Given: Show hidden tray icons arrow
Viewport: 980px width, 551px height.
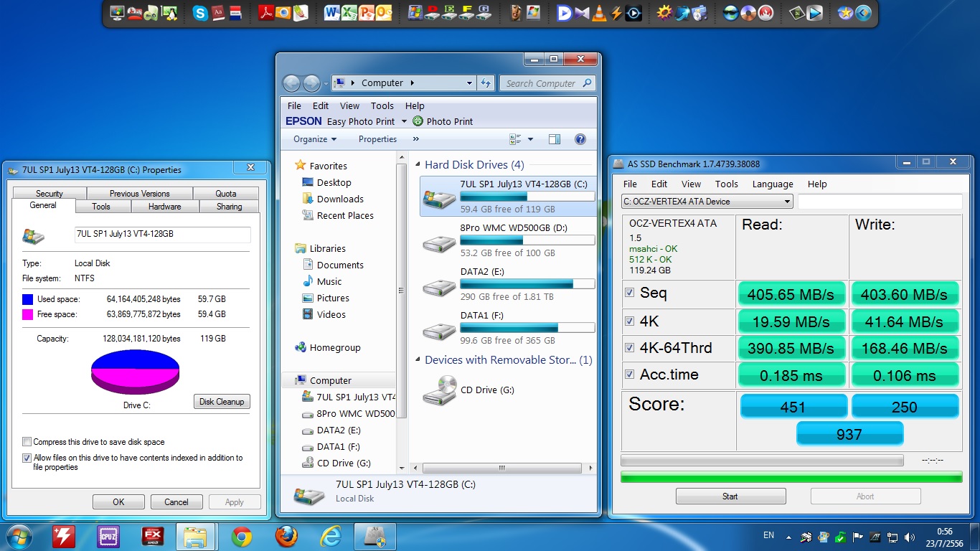Looking at the screenshot, I should tap(789, 537).
